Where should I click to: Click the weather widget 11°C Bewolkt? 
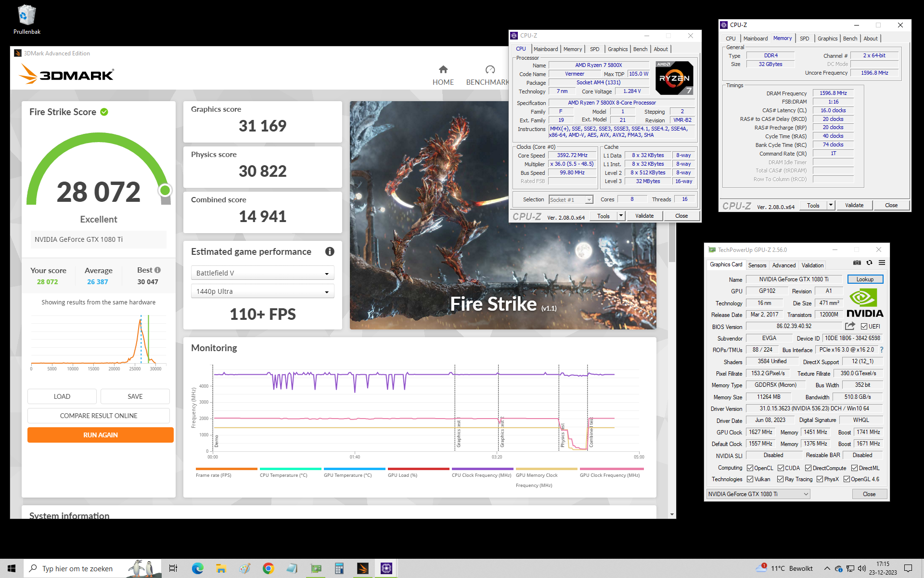click(784, 568)
